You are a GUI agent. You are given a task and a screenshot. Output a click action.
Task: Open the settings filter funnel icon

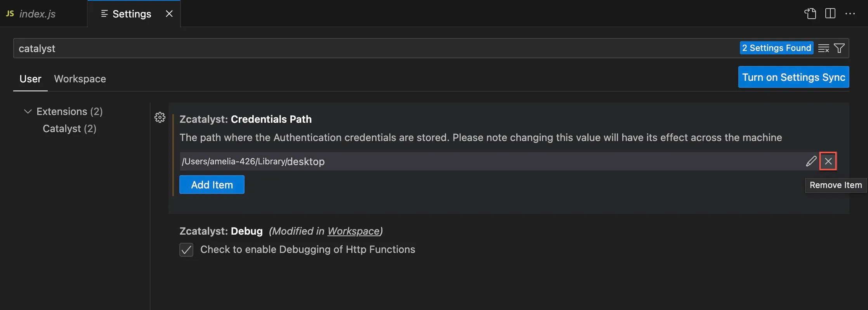839,48
